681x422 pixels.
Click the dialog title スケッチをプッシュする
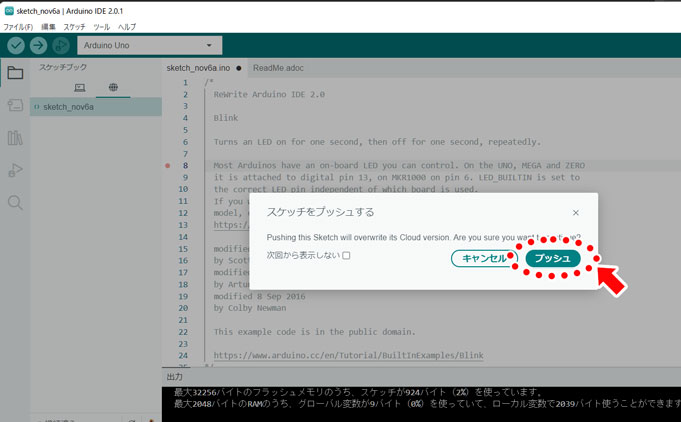(320, 212)
